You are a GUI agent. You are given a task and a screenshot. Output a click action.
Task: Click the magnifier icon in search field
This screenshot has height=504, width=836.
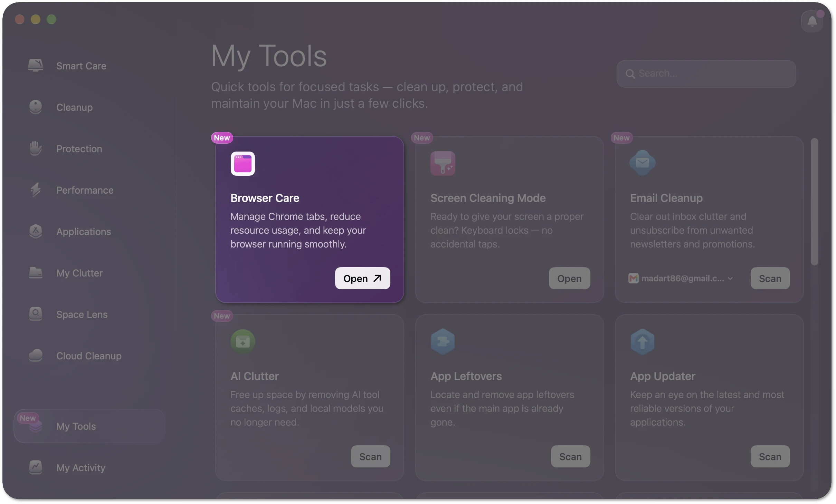630,74
